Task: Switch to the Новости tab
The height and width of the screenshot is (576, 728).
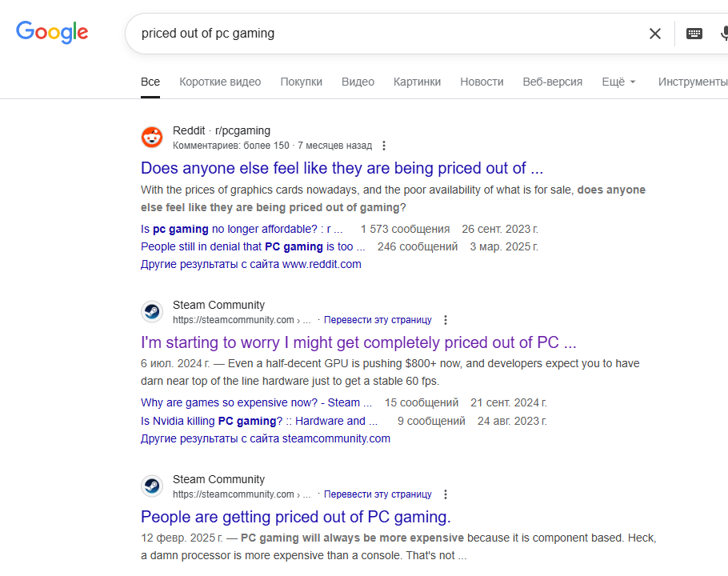Action: tap(482, 82)
